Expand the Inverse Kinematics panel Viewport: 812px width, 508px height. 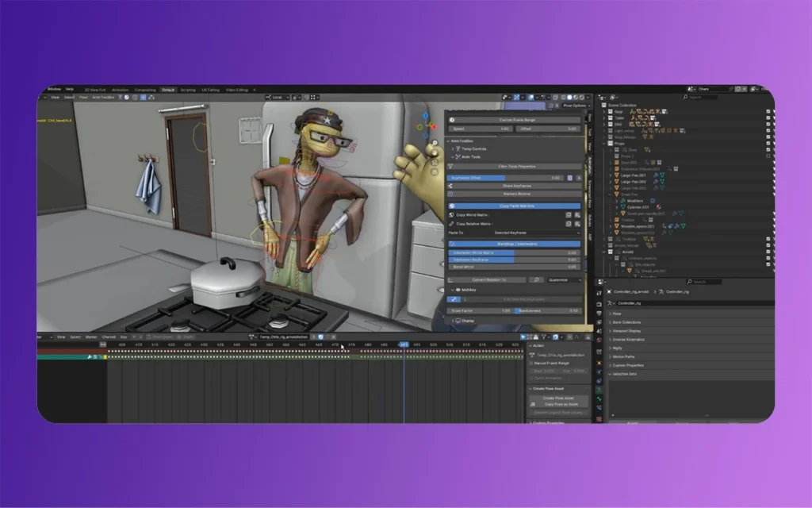(x=610, y=340)
